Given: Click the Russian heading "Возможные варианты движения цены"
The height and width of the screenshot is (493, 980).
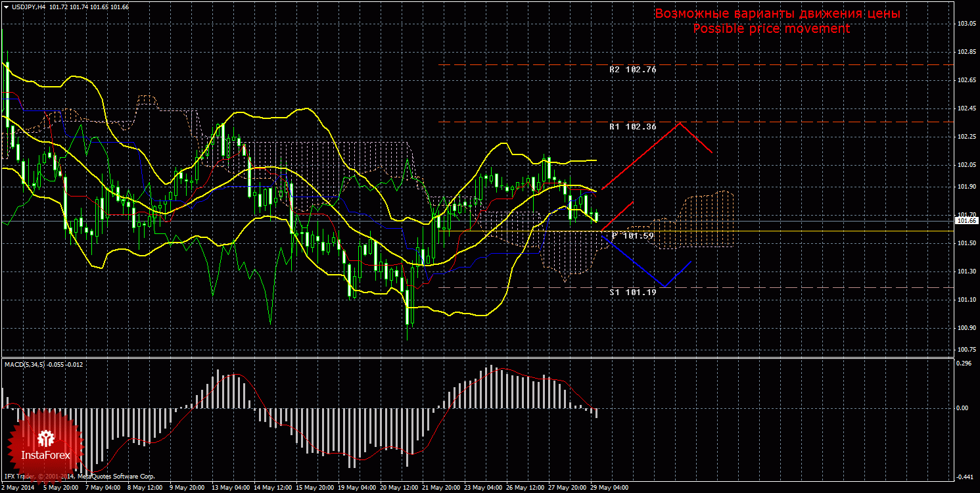Looking at the screenshot, I should coord(778,14).
